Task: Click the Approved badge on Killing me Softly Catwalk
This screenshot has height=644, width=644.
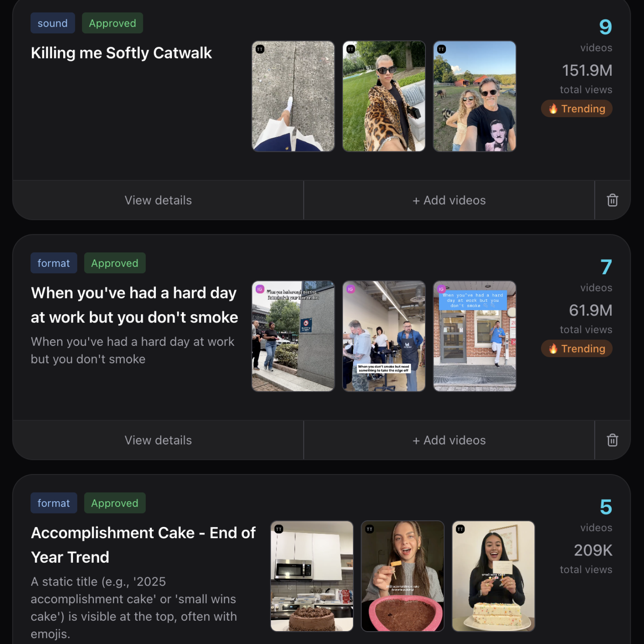Action: [x=112, y=23]
